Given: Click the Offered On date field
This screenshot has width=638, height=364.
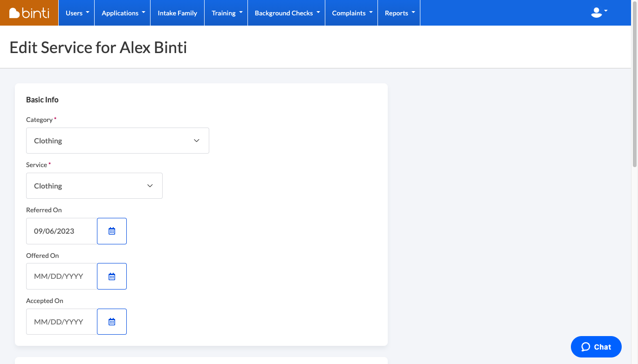Looking at the screenshot, I should click(62, 276).
